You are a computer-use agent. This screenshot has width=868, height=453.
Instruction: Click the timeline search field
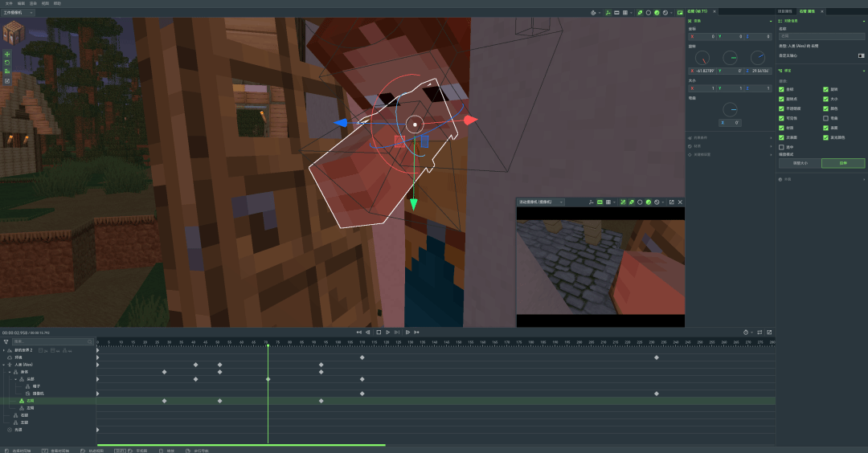[x=52, y=342]
